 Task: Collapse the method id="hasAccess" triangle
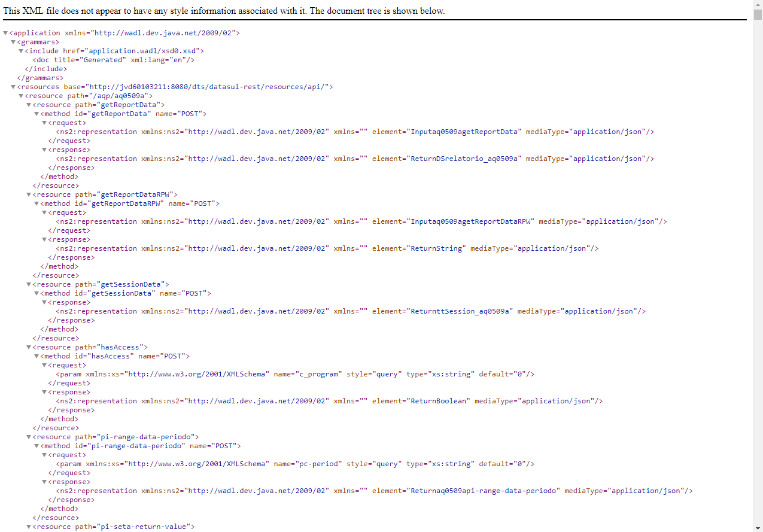tap(37, 357)
